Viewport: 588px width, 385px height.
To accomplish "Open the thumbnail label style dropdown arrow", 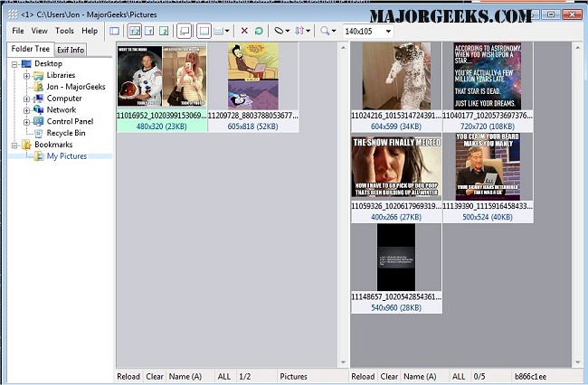I will point(227,31).
